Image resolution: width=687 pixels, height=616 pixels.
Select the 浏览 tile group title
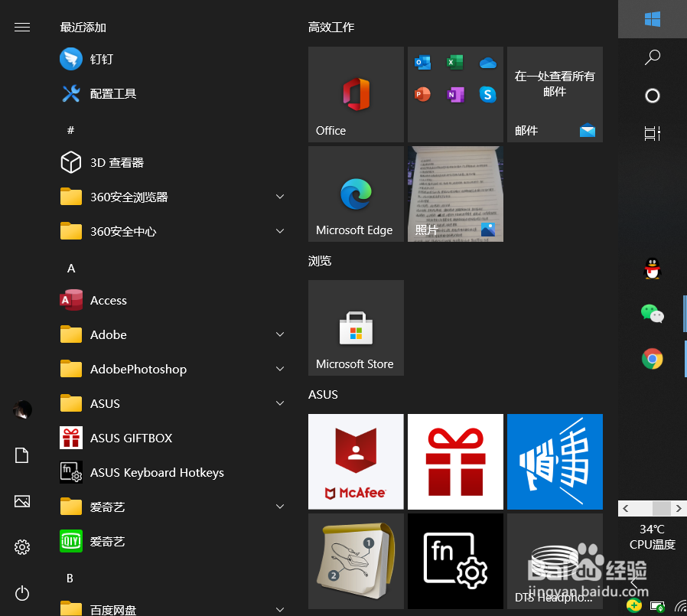tap(320, 261)
